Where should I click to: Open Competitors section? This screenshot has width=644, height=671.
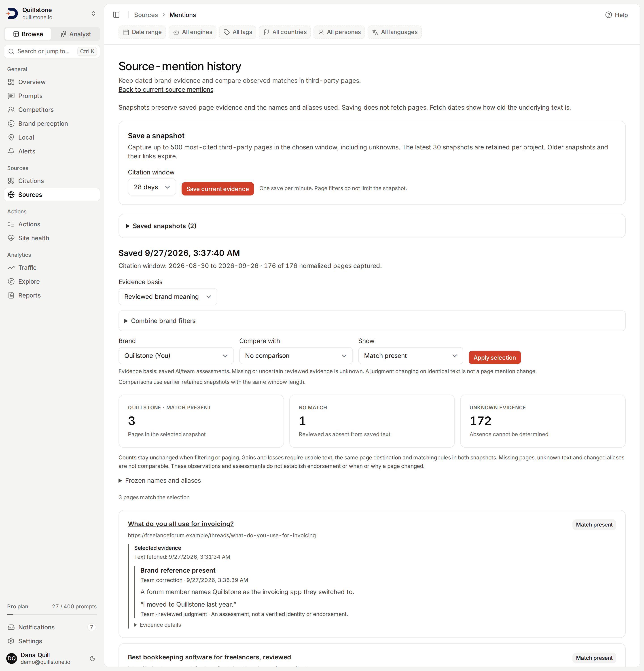point(52,110)
